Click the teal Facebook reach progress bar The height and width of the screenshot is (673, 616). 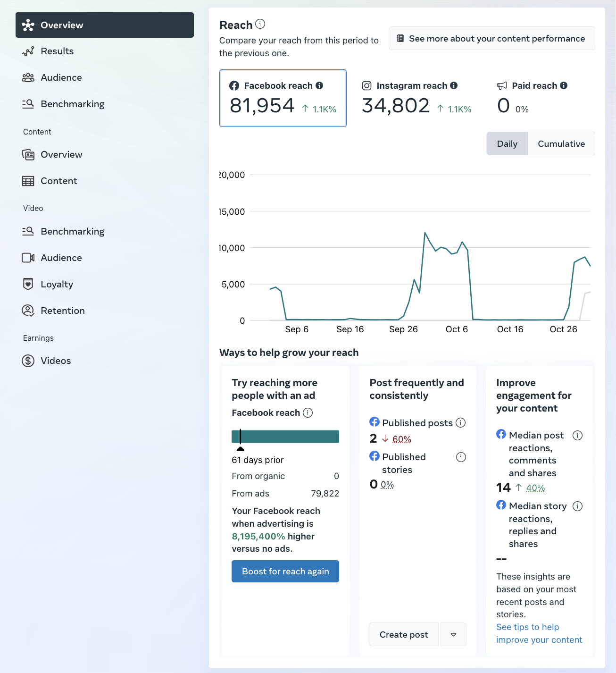[285, 437]
